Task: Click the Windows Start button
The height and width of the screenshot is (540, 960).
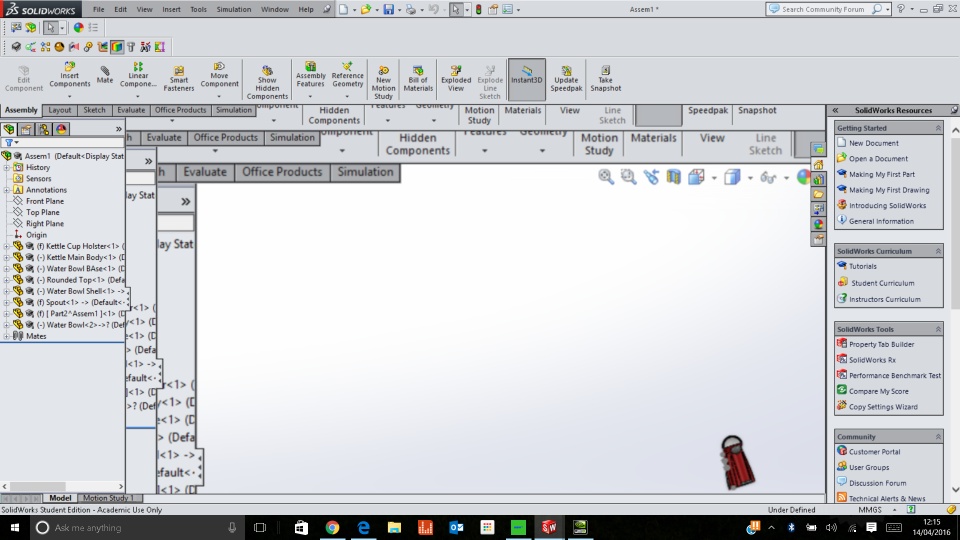Action: click(14, 528)
